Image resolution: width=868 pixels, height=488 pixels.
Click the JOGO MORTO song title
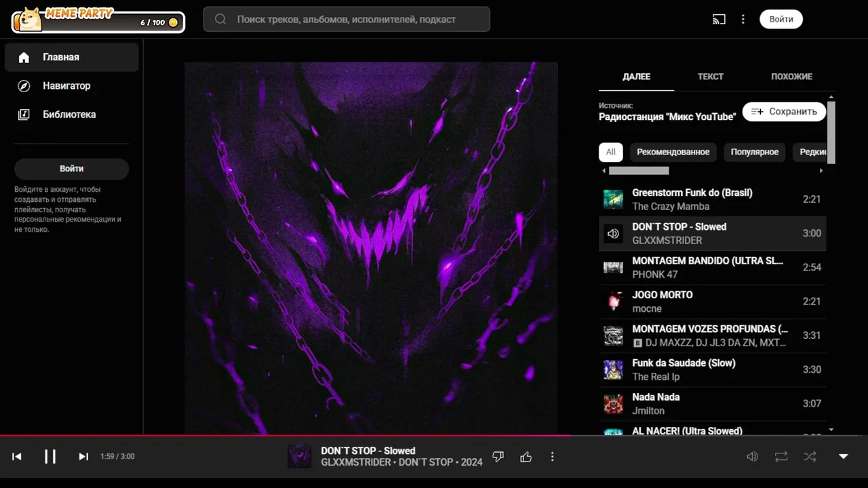coord(662,295)
